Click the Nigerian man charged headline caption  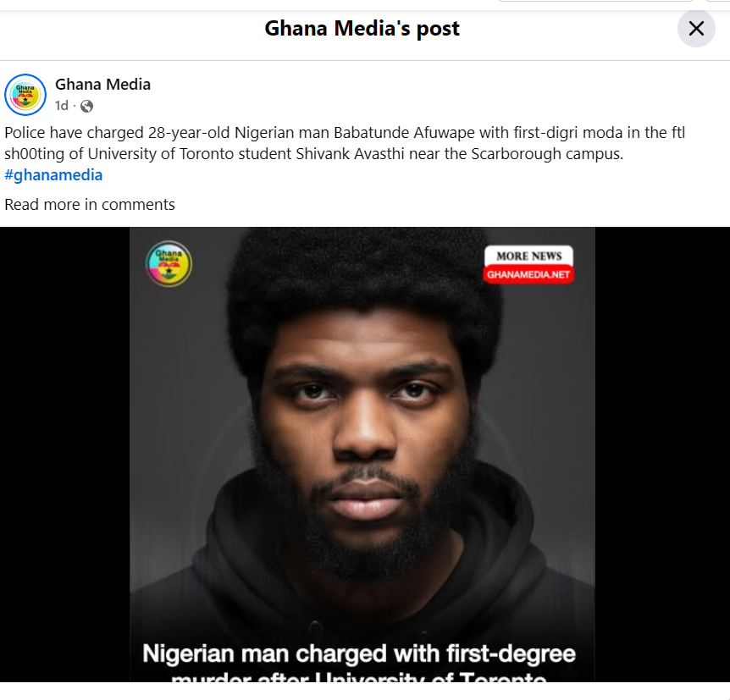pos(359,654)
